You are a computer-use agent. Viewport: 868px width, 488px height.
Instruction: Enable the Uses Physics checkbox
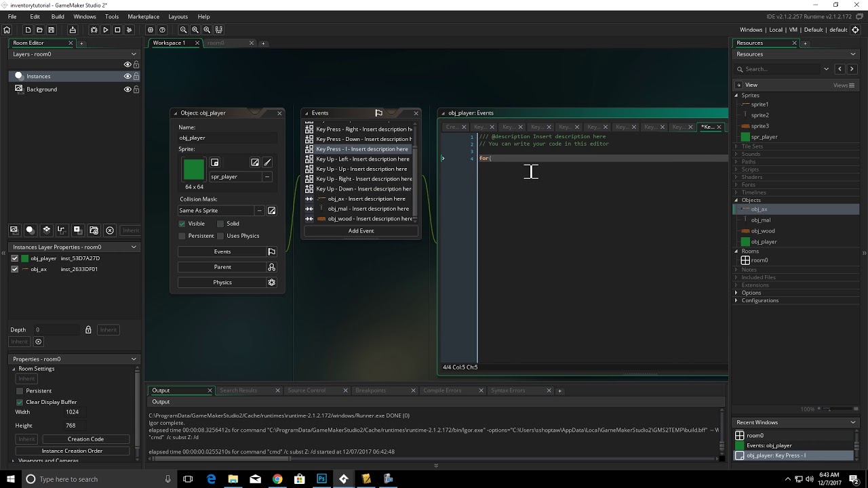tap(220, 236)
